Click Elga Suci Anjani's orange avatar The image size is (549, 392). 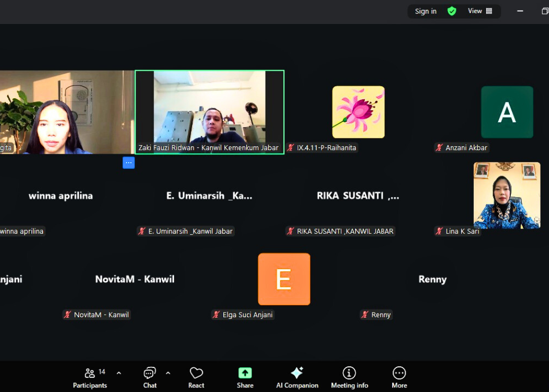point(284,279)
